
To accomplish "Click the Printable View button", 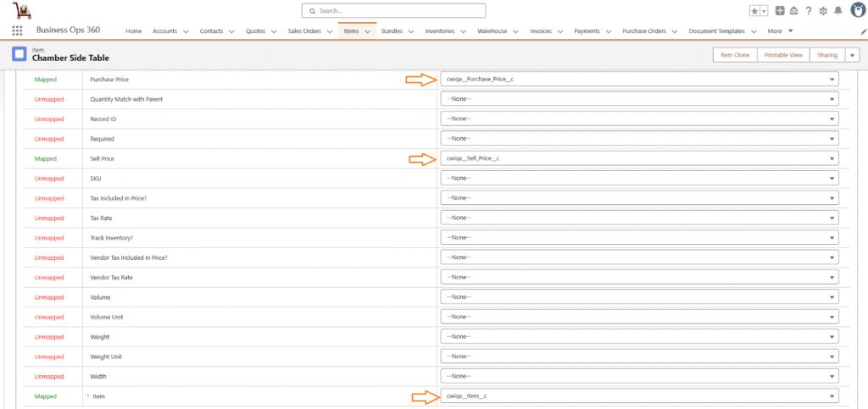I will (783, 55).
